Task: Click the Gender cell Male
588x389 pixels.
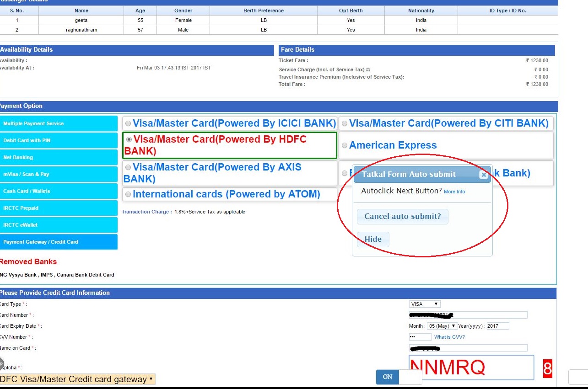Action: (x=183, y=30)
